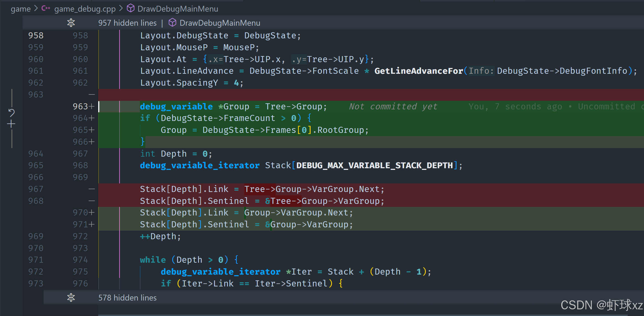Click the unfold icon beside 957 hidden lines

(x=71, y=23)
